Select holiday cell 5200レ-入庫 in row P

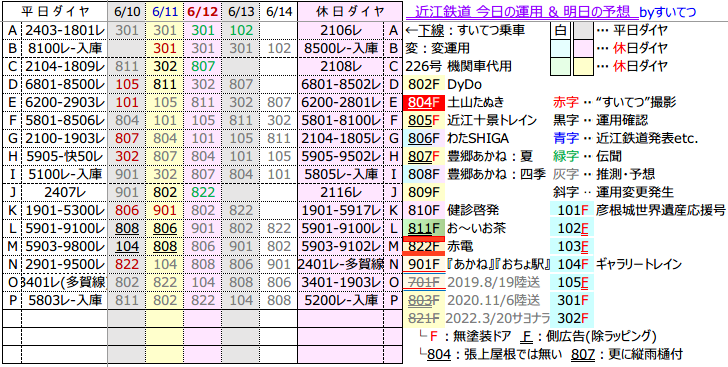tap(342, 300)
